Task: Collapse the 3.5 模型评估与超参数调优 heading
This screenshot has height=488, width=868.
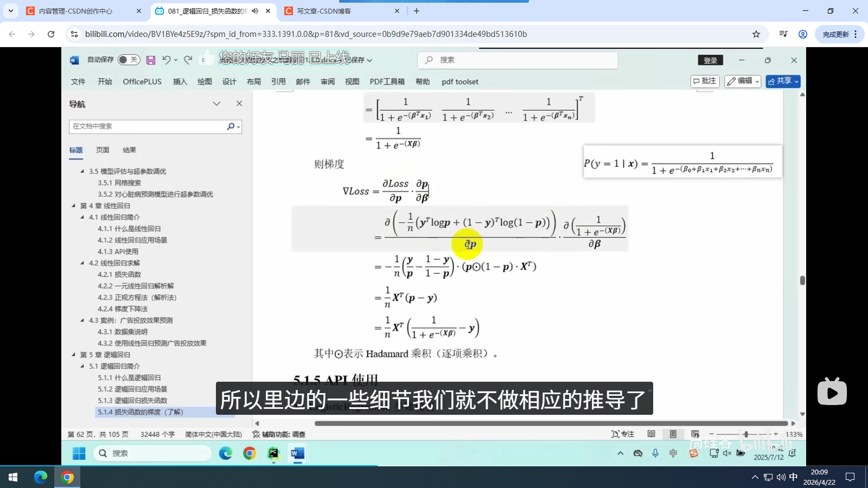Action: 82,171
